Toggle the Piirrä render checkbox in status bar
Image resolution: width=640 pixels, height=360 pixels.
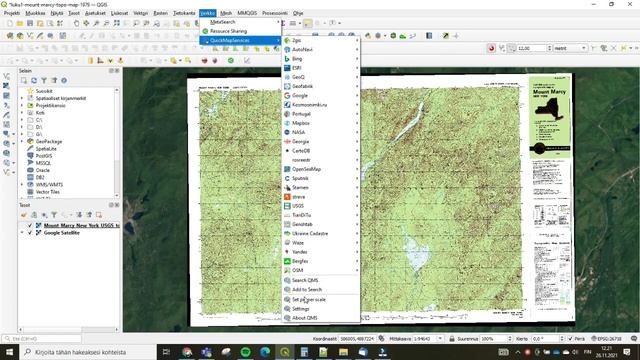[570, 339]
